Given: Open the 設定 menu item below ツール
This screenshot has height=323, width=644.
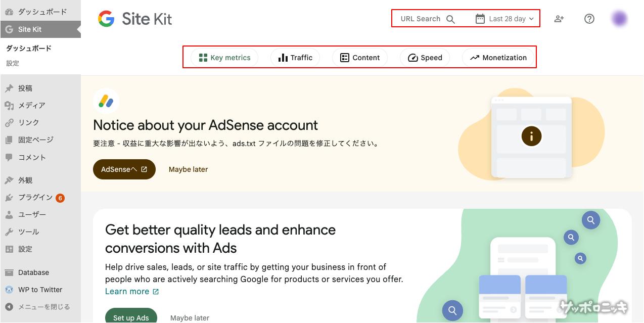Looking at the screenshot, I should tap(40, 249).
